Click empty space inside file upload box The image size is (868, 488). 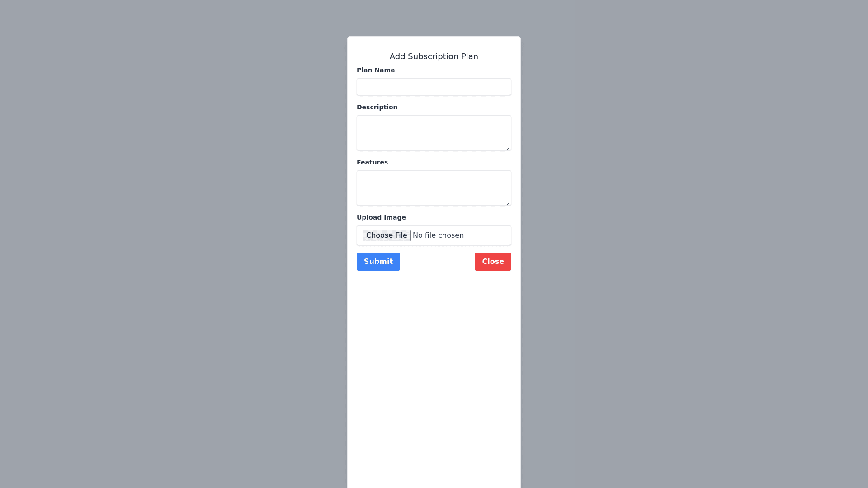[487, 235]
